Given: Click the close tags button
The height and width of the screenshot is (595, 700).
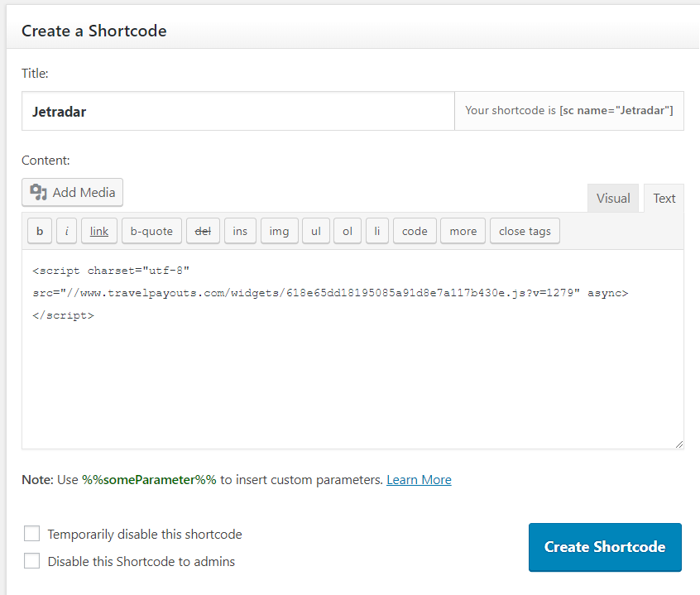Looking at the screenshot, I should coord(525,231).
